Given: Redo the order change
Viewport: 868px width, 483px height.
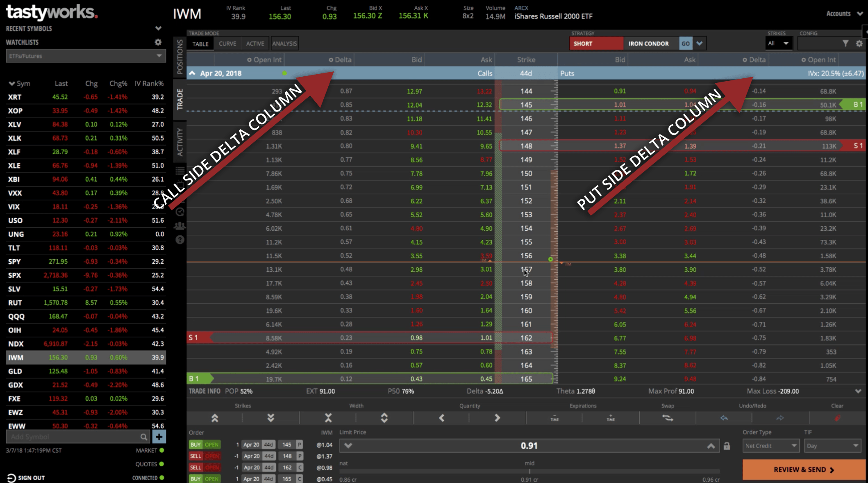Looking at the screenshot, I should 780,418.
